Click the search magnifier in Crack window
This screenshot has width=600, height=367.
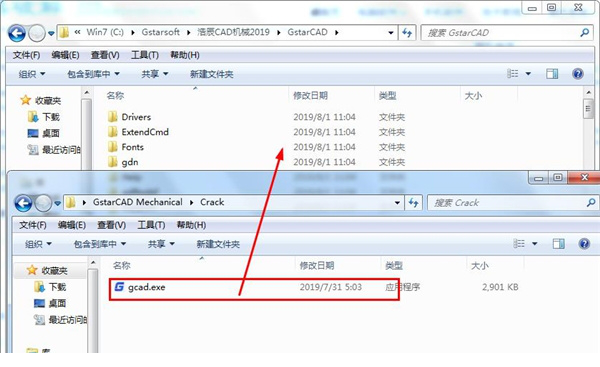pyautogui.click(x=591, y=203)
